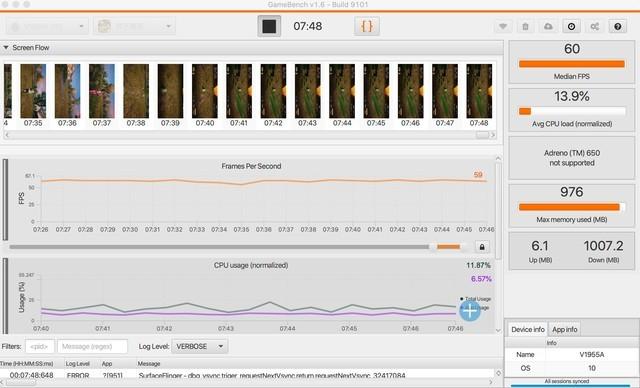Switch to the App info tab

coord(564,329)
